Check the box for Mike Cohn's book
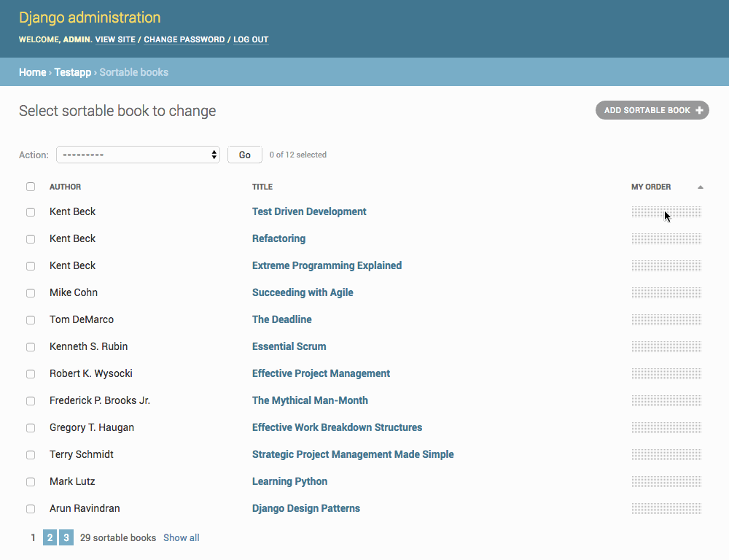The height and width of the screenshot is (560, 729). click(31, 293)
